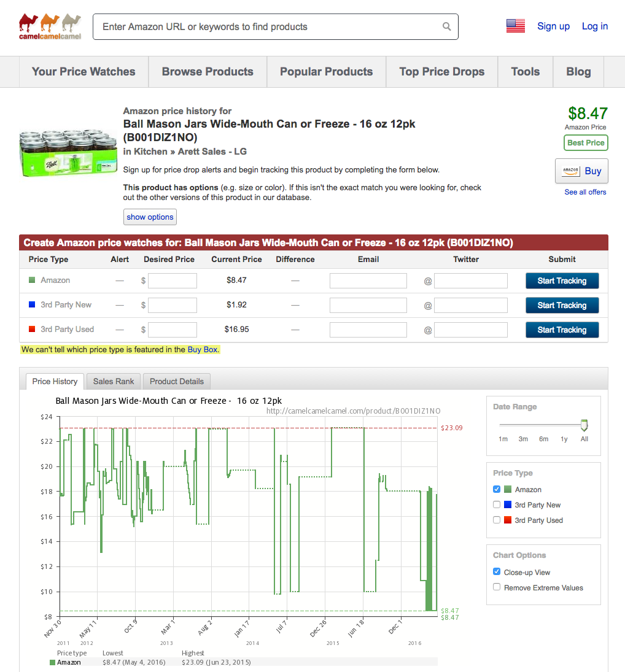The width and height of the screenshot is (625, 672).
Task: Open the US flag country selector
Action: coord(515,26)
